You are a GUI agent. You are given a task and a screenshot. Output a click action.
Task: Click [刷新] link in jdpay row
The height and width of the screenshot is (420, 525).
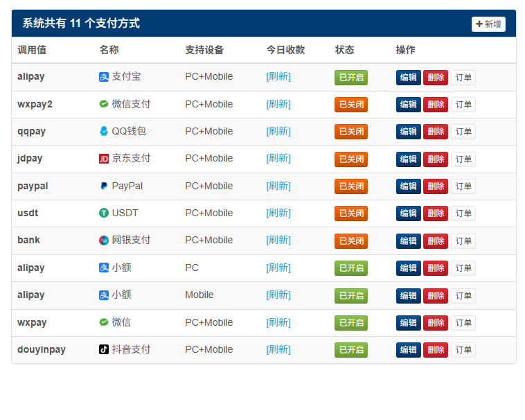[278, 159]
